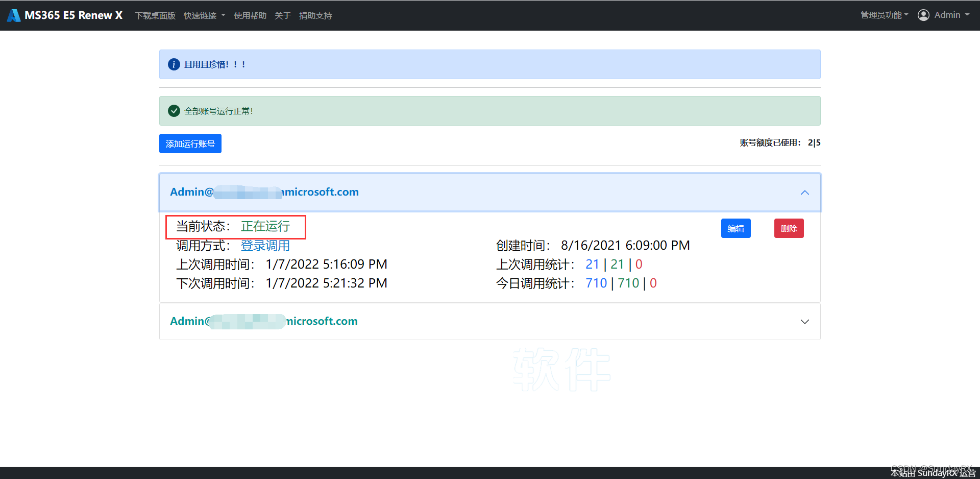980x479 pixels.
Task: Click the Admin user avatar icon
Action: pyautogui.click(x=923, y=15)
